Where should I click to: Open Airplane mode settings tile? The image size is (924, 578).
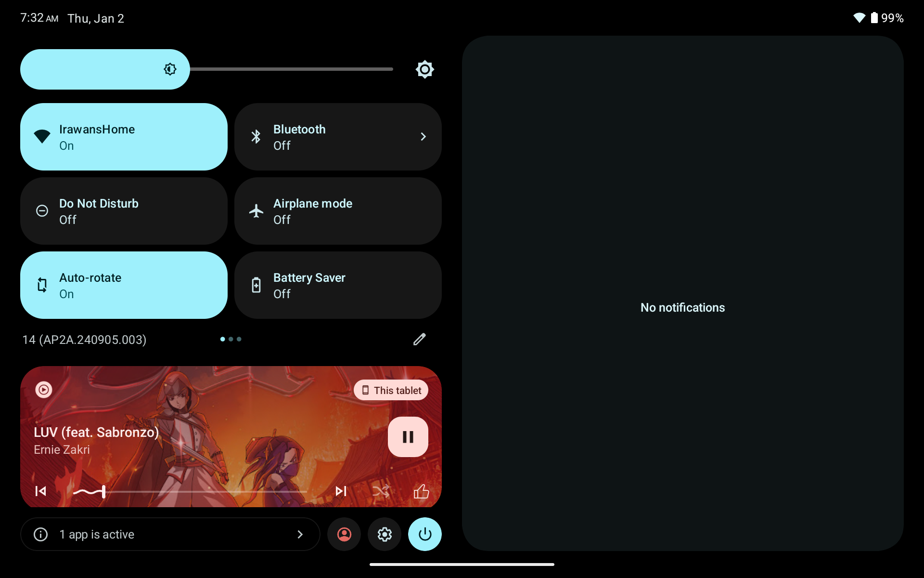(338, 210)
